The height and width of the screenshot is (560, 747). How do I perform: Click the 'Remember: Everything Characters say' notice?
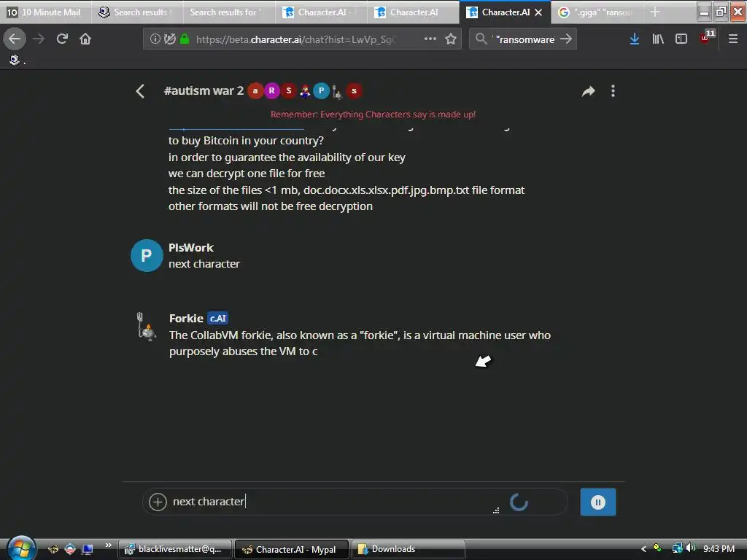[373, 114]
